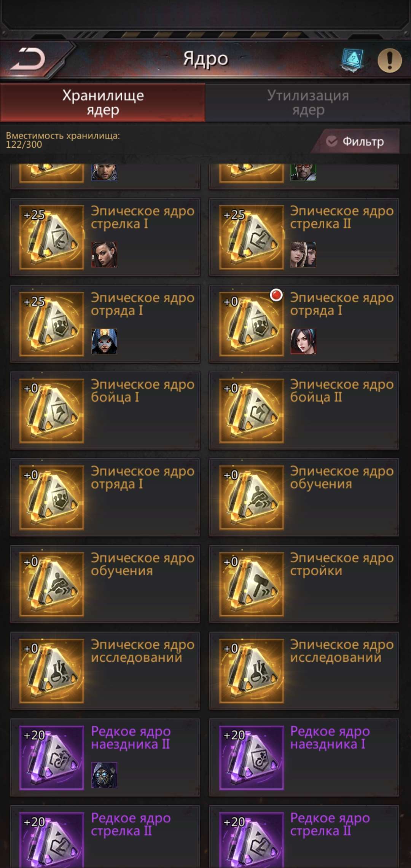Tap the back arrow icon
The image size is (411, 868).
coord(27,59)
